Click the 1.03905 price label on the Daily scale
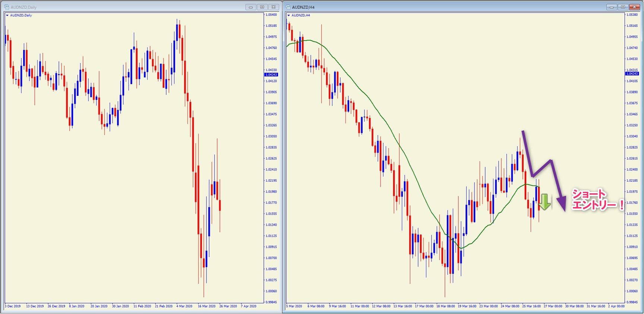The image size is (644, 314). pyautogui.click(x=271, y=92)
